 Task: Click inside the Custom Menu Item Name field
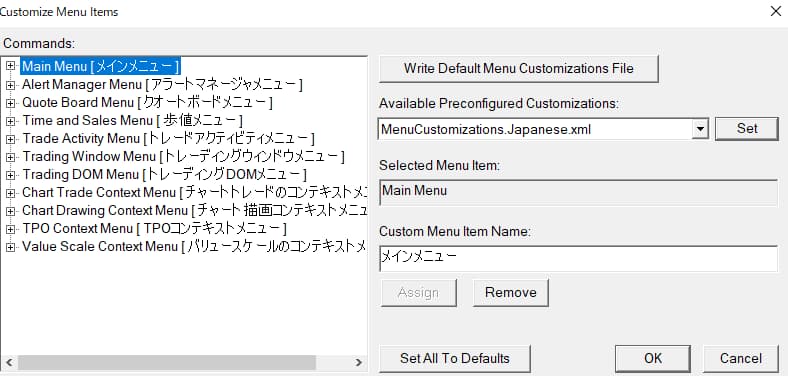pyautogui.click(x=578, y=258)
